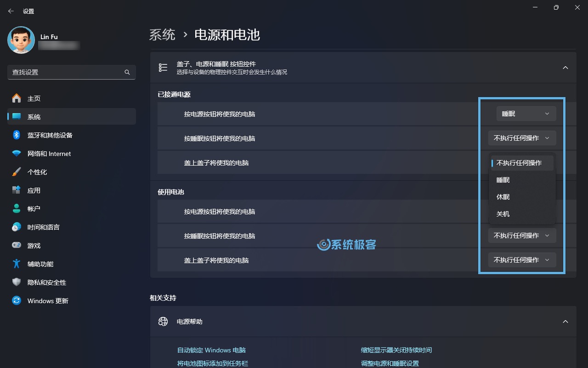Screen dimensions: 588x368
Task: Open 网络和 Internet settings
Action: 72,153
